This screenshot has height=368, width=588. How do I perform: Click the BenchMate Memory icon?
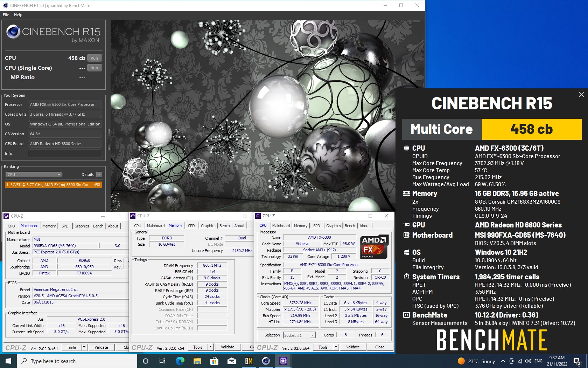(x=406, y=193)
